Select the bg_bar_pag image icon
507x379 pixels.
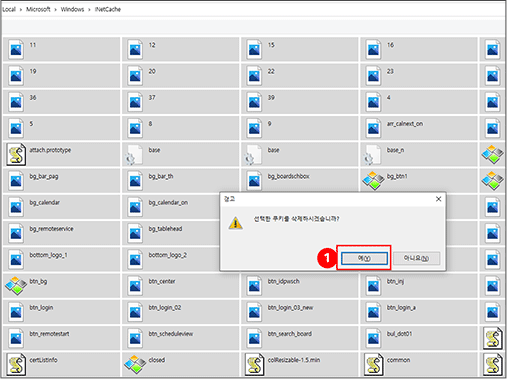point(16,181)
